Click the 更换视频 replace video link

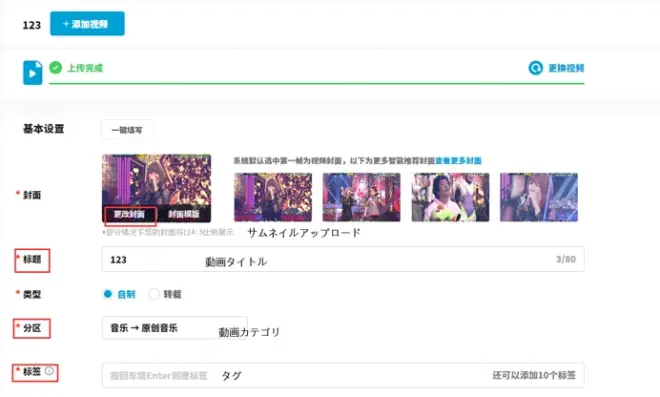click(x=566, y=68)
